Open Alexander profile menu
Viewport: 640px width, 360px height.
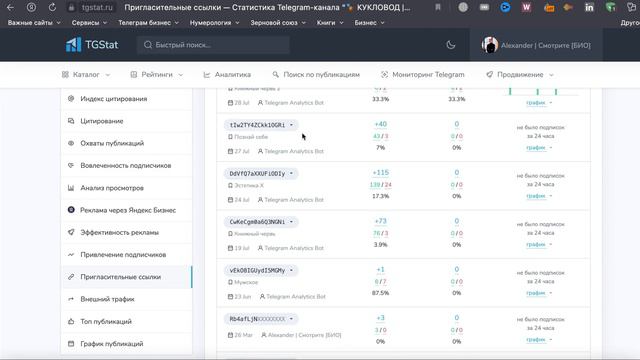536,45
